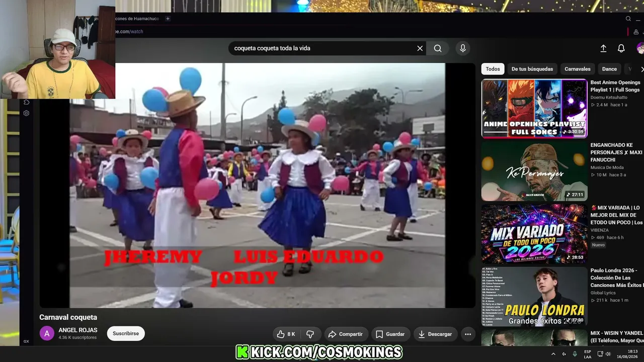Open title ENGANCHADO KE PERSONAJES X MAXI FANUCCHI

click(616, 152)
